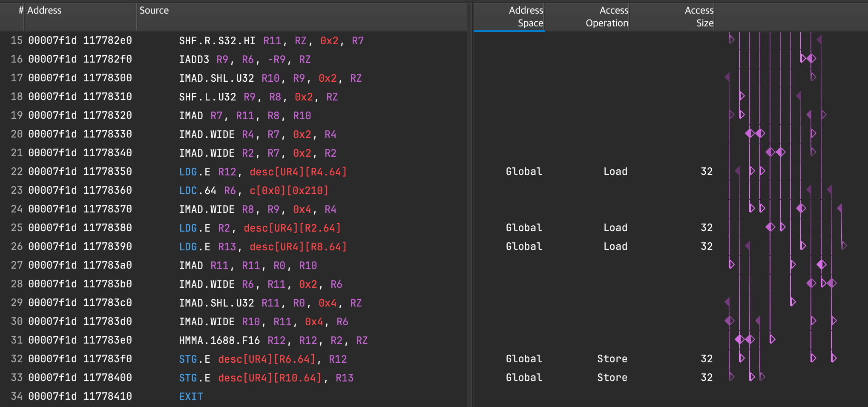Click the Address column header
868x407 pixels.
click(x=45, y=10)
